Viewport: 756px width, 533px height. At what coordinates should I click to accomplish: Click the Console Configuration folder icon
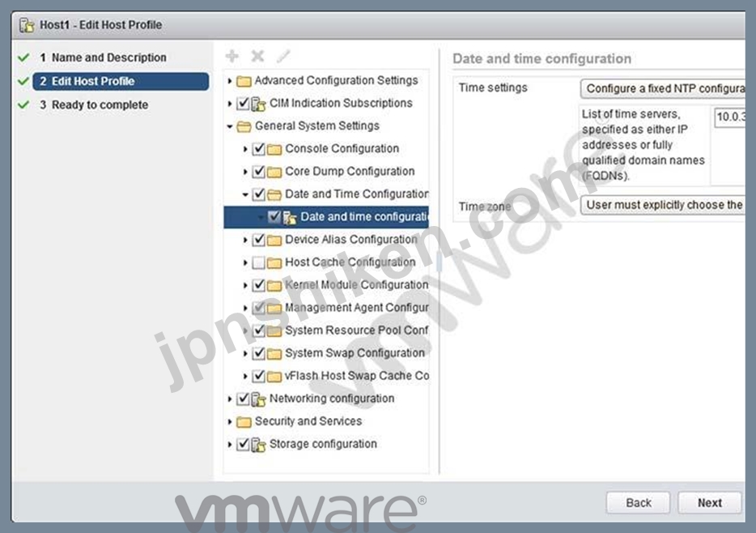274,149
